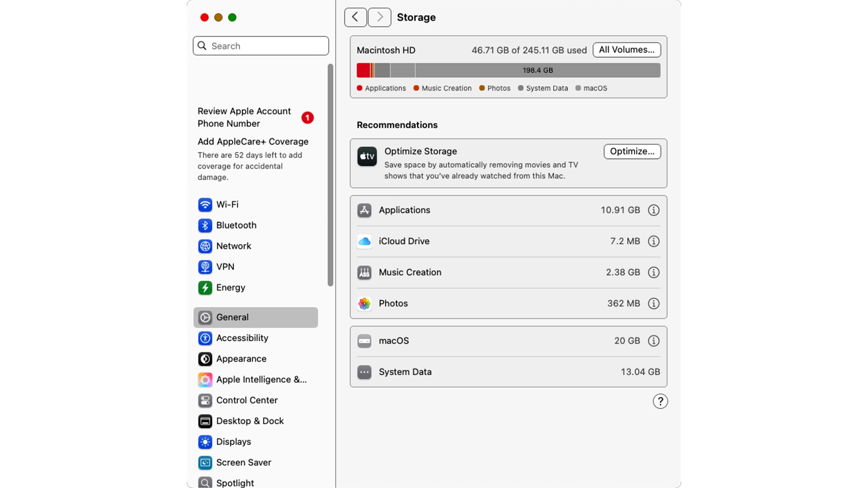Open VPN settings icon
This screenshot has height=488, width=868.
pos(205,267)
